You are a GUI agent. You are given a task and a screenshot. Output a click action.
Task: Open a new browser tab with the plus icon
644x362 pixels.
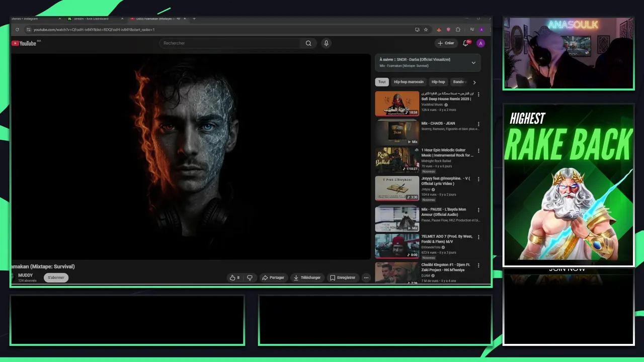tap(194, 19)
